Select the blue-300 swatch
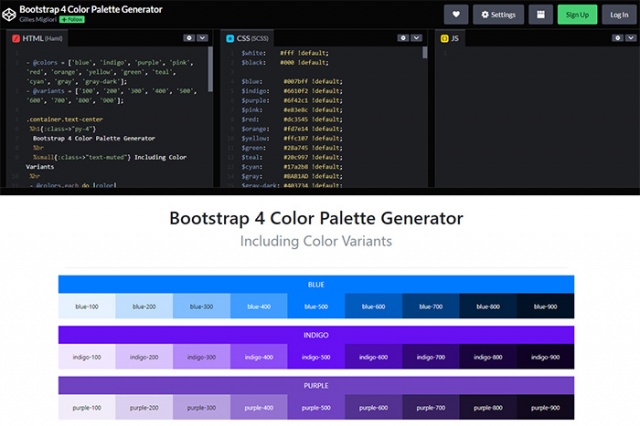 202,306
